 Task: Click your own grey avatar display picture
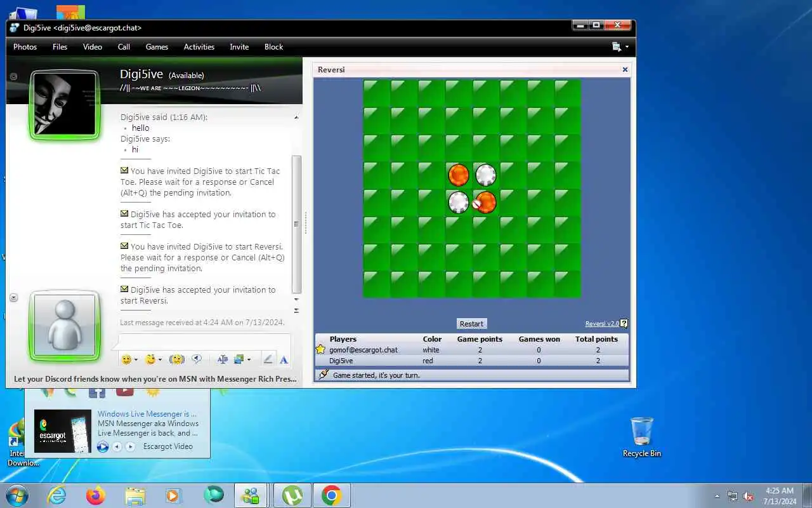(64, 325)
